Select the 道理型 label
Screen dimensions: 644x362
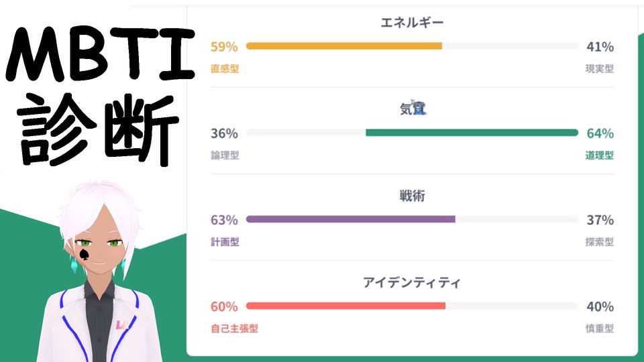coord(599,155)
